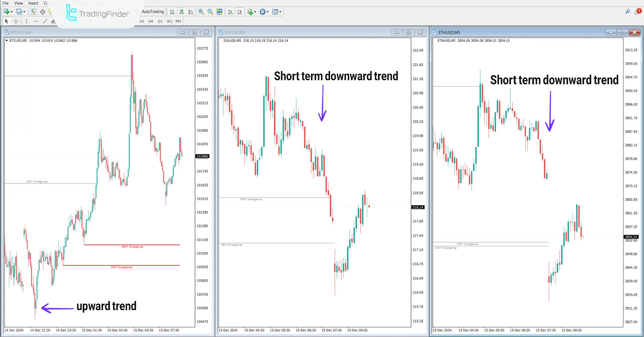Screen dimensions: 644x337
Task: Select the crosshair tool
Action: (15, 21)
